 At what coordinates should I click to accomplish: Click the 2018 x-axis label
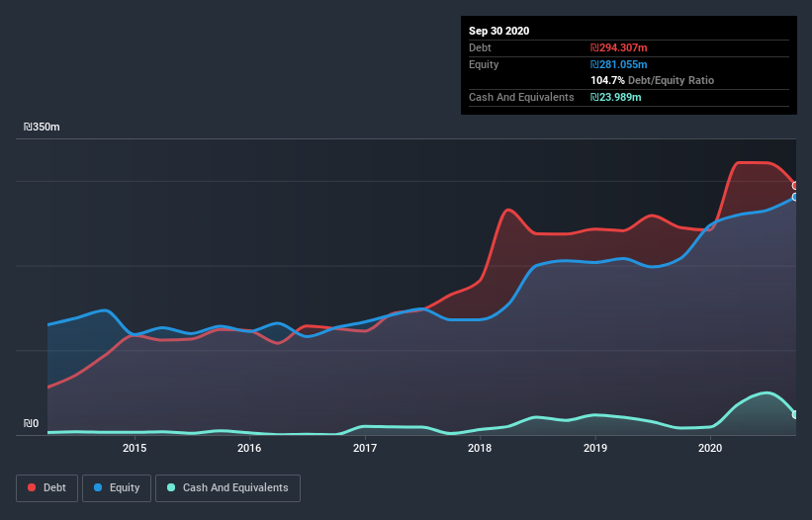pos(480,448)
